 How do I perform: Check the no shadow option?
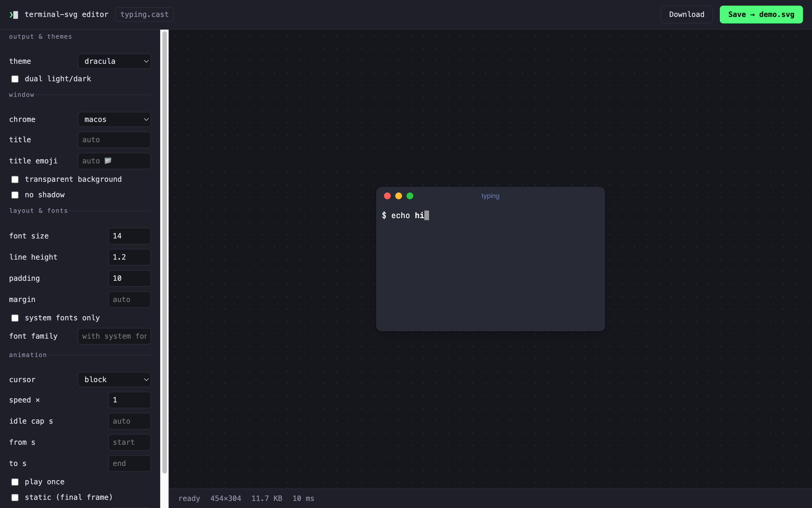[x=15, y=195]
